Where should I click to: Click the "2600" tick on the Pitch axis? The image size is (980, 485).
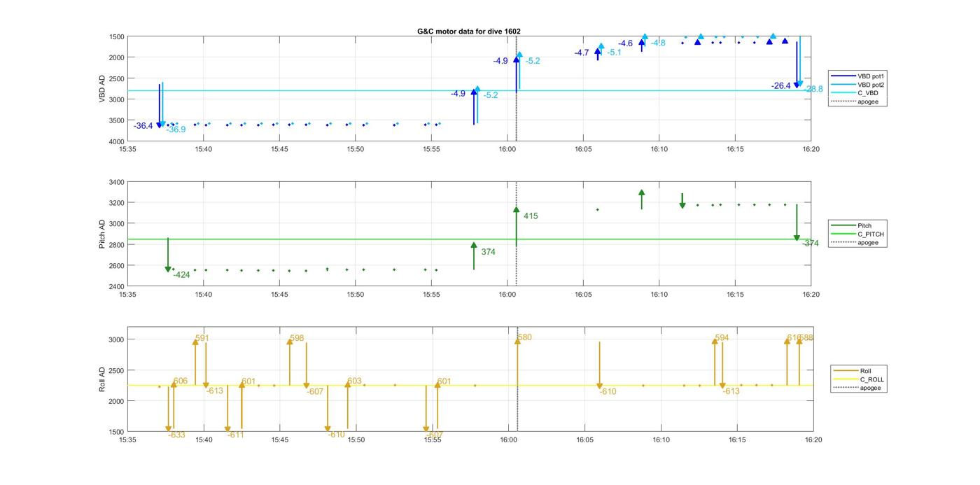pos(117,266)
